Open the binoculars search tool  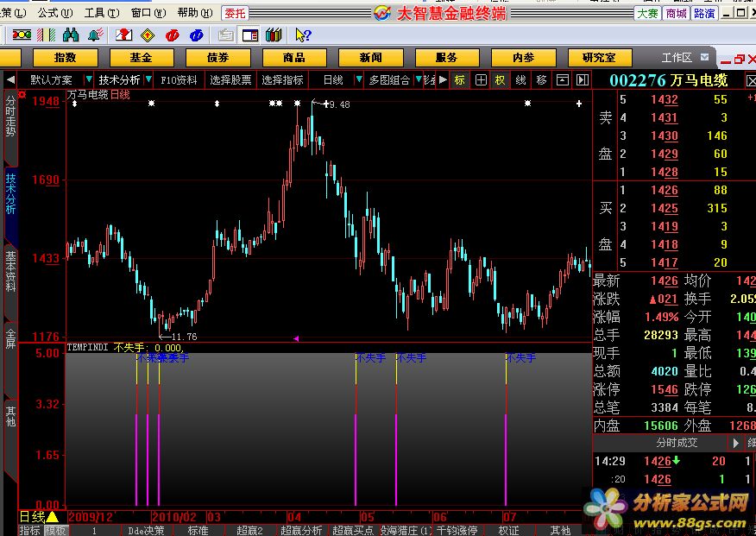point(71,35)
